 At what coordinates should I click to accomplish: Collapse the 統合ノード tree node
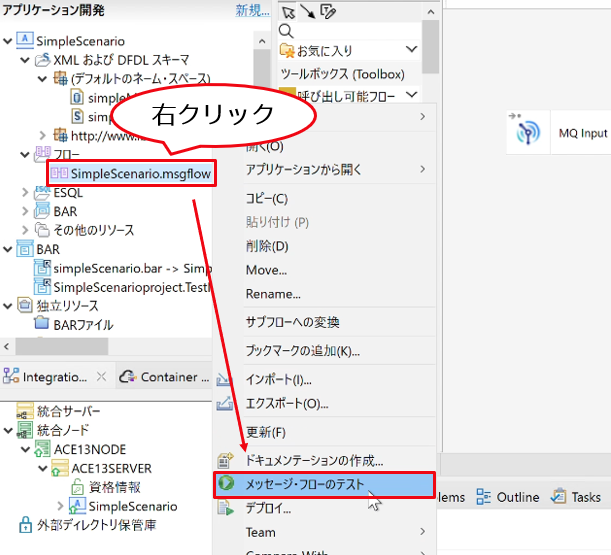click(7, 430)
